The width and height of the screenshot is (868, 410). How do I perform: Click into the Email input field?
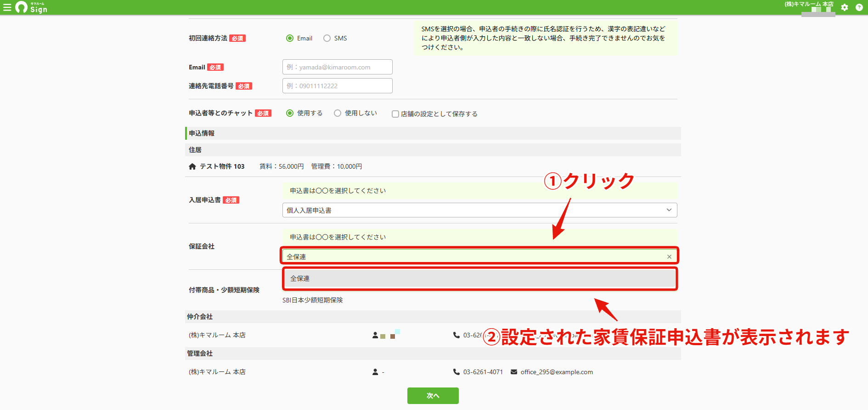(337, 67)
